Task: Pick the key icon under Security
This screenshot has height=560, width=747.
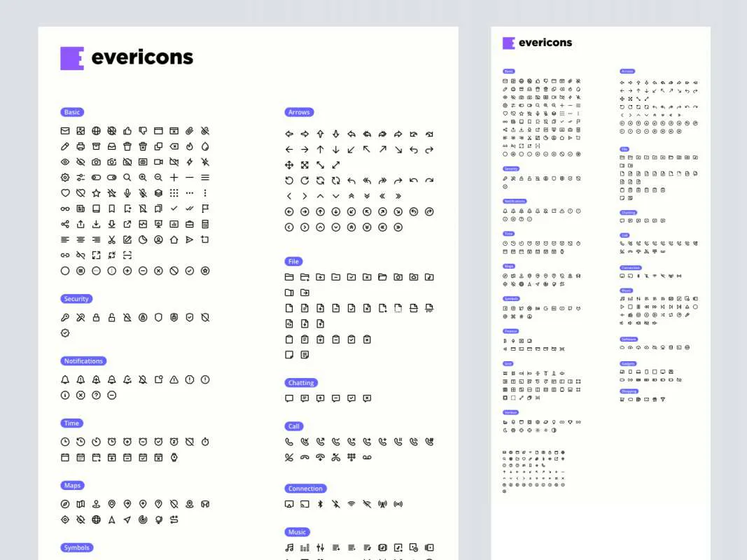Action: click(65, 318)
